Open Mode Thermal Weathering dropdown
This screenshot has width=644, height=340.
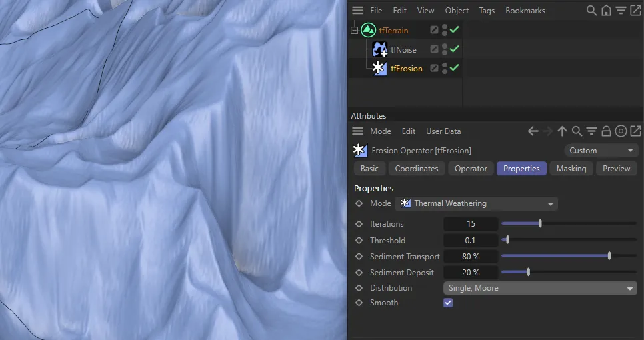pyautogui.click(x=476, y=203)
